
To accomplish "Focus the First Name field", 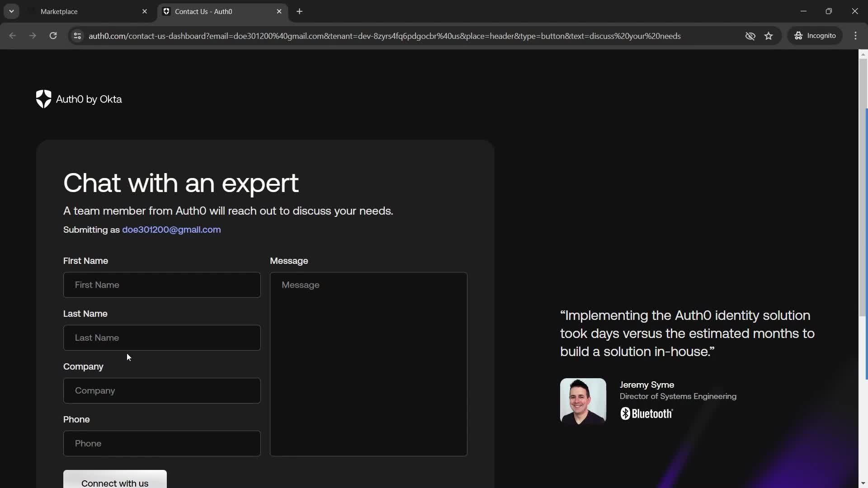I will tap(162, 285).
